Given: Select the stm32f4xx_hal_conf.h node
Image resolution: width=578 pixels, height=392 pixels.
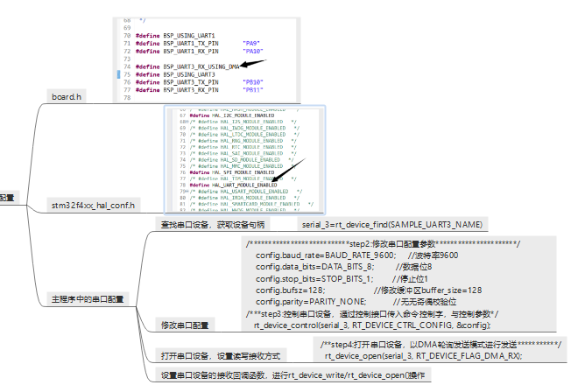Looking at the screenshot, I should pyautogui.click(x=93, y=205).
